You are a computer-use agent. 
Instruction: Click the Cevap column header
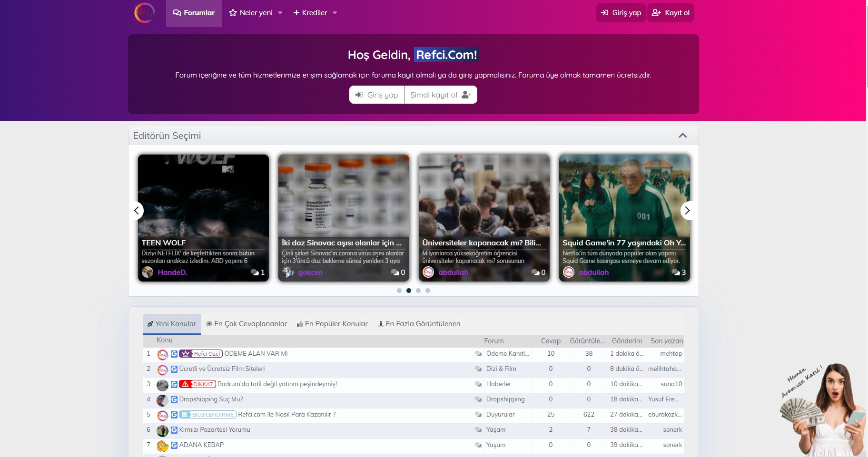tap(551, 340)
